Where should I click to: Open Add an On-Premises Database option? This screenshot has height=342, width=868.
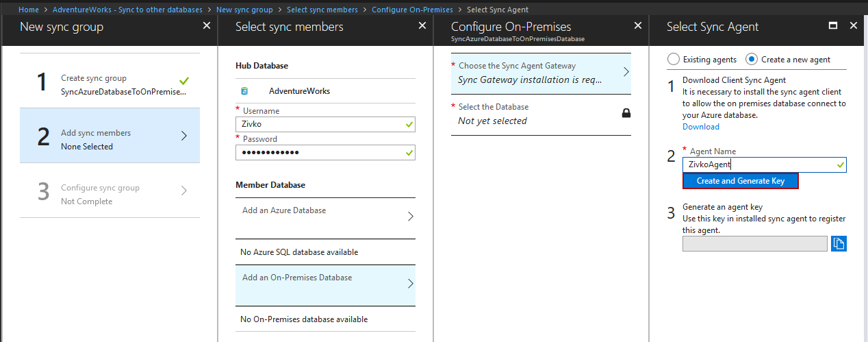[x=325, y=284]
